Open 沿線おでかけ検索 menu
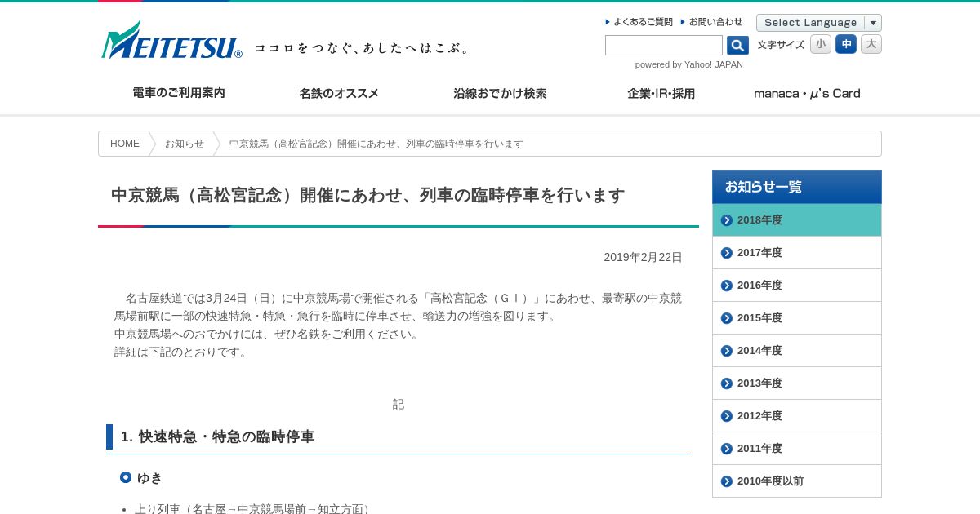The width and height of the screenshot is (980, 514). coord(500,93)
